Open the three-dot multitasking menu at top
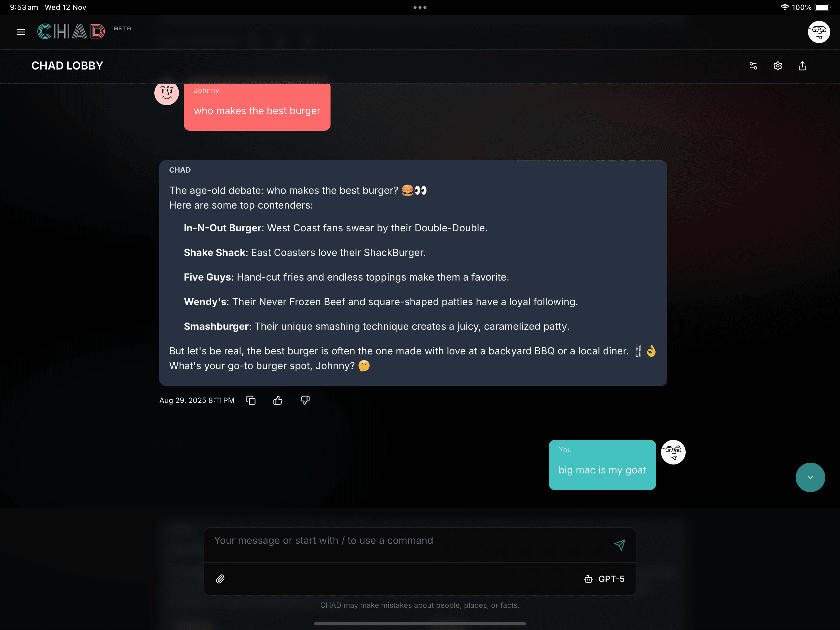 click(420, 7)
